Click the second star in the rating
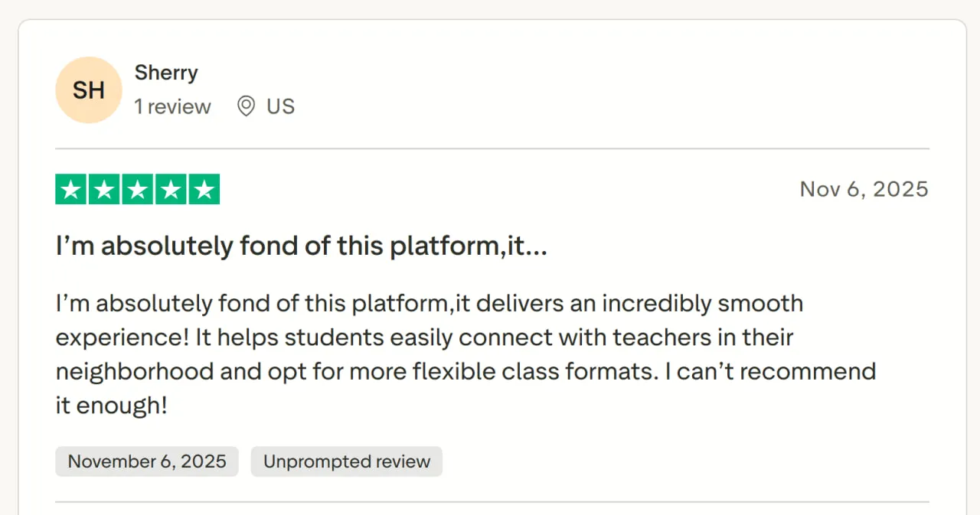The height and width of the screenshot is (515, 980). click(x=103, y=188)
